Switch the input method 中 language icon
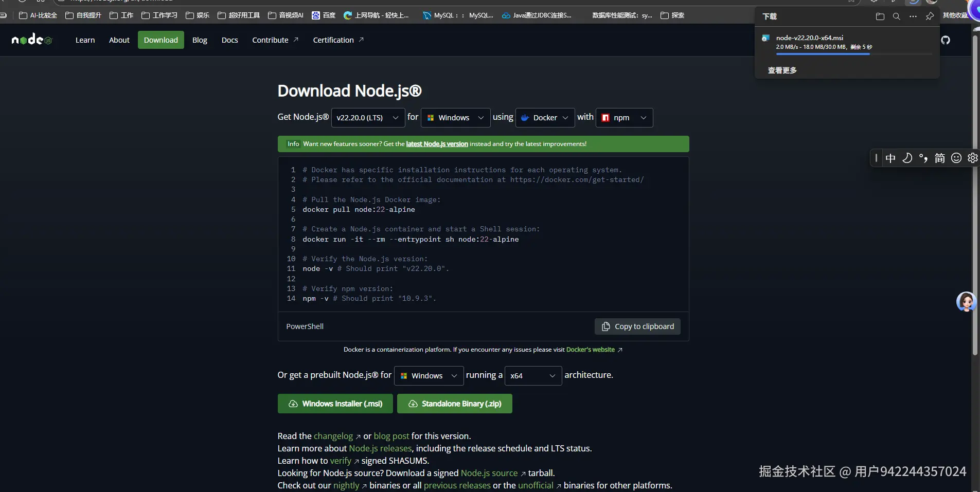The image size is (980, 492). click(x=890, y=158)
